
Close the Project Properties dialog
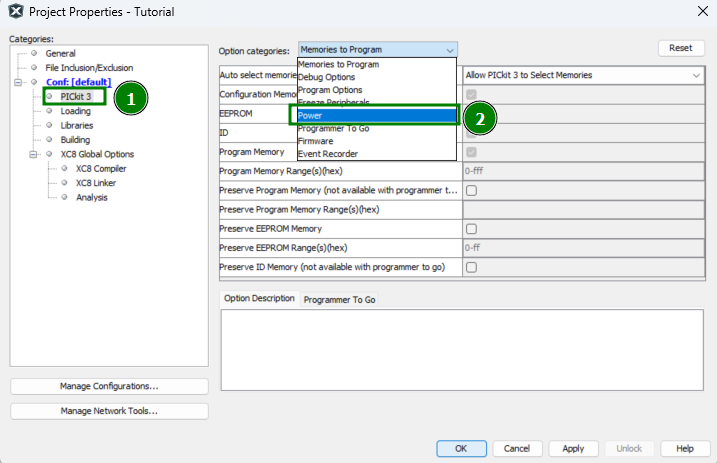pos(703,11)
